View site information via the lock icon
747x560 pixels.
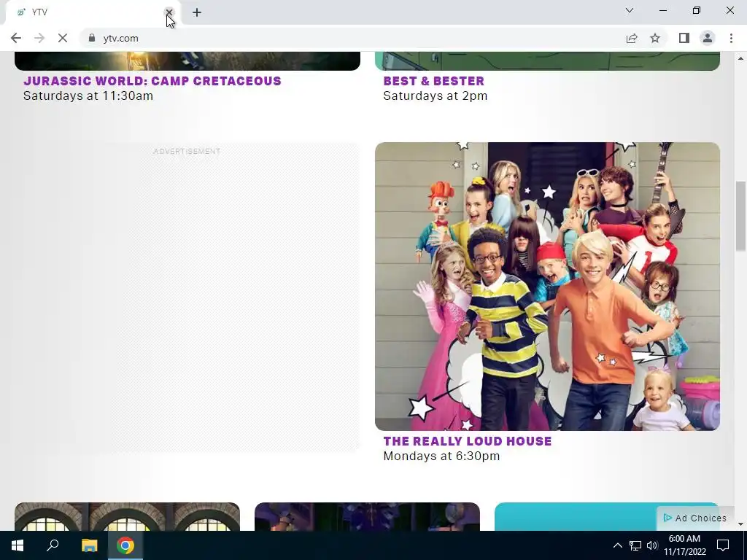click(x=92, y=38)
